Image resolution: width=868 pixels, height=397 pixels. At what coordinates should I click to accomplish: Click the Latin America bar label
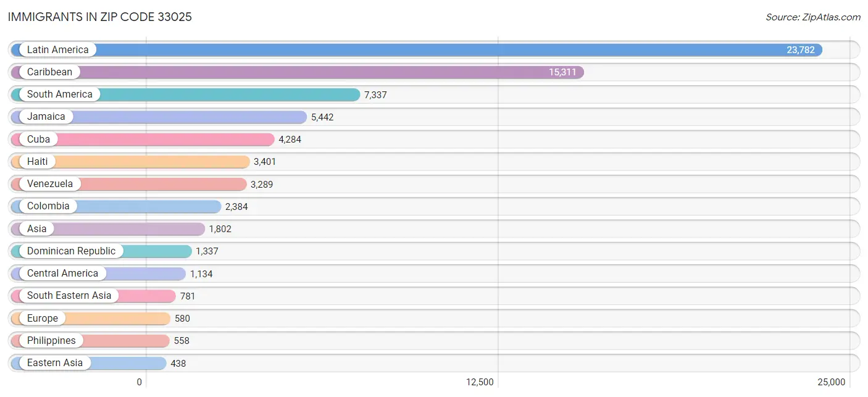(57, 50)
